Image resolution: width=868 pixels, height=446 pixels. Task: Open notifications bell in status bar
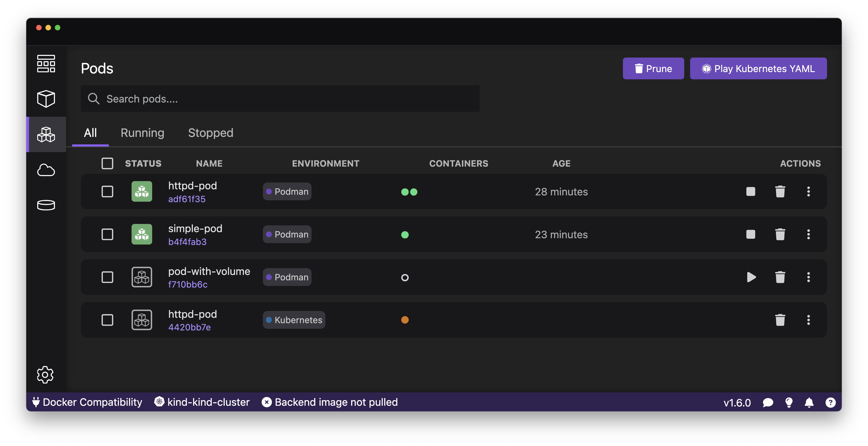pos(809,402)
